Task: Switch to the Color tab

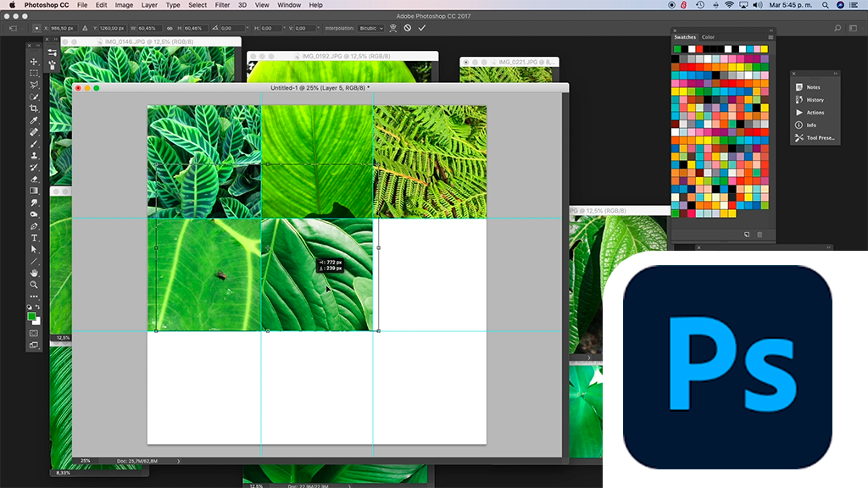Action: 708,37
